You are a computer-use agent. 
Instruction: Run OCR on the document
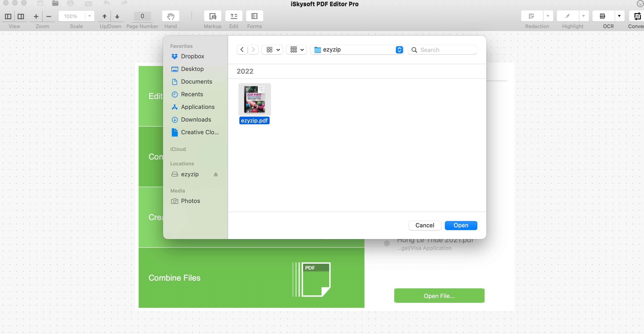(x=602, y=16)
